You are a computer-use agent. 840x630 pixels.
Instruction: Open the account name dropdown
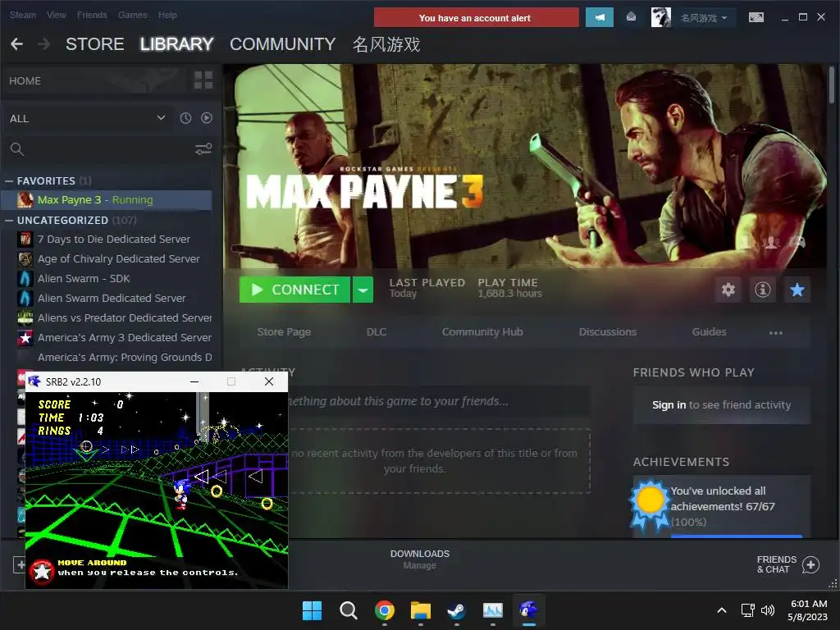(x=704, y=18)
